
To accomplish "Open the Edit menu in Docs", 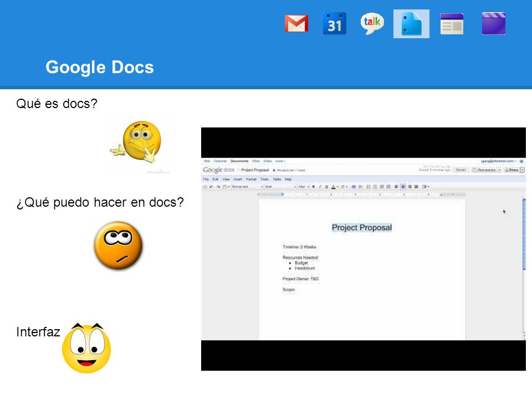I will tap(215, 179).
